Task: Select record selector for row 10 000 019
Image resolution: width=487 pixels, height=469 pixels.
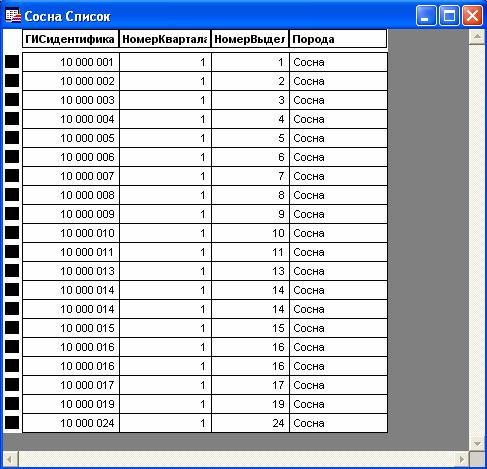Action: [12, 404]
